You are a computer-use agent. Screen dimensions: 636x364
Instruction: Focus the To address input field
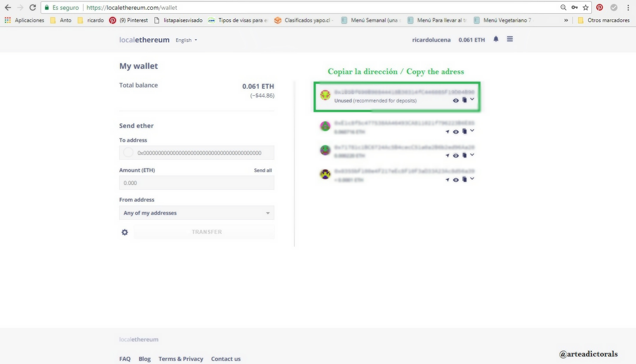click(x=197, y=153)
